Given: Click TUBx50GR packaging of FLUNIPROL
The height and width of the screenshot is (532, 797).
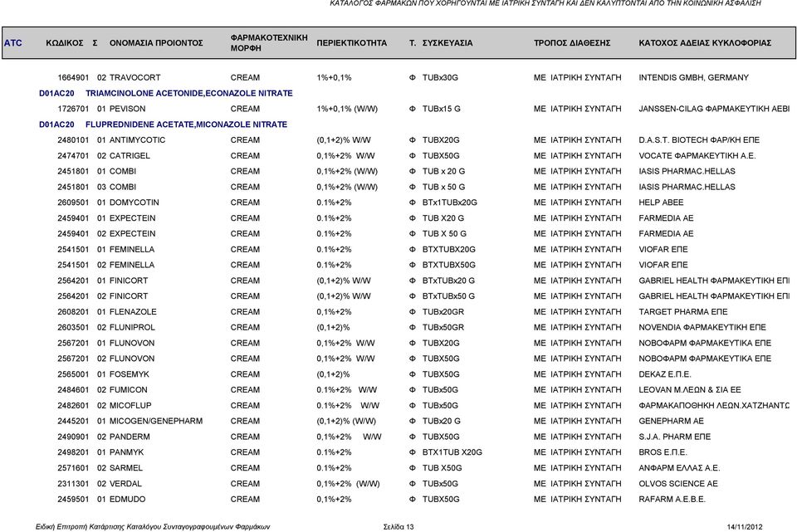Looking at the screenshot, I should (443, 328).
